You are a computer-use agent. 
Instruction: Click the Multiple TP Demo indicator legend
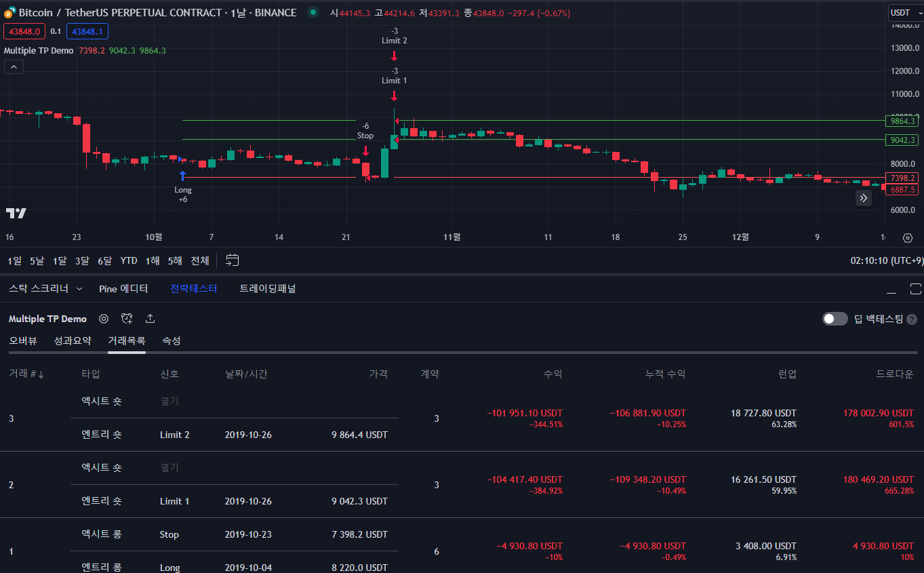pos(39,51)
